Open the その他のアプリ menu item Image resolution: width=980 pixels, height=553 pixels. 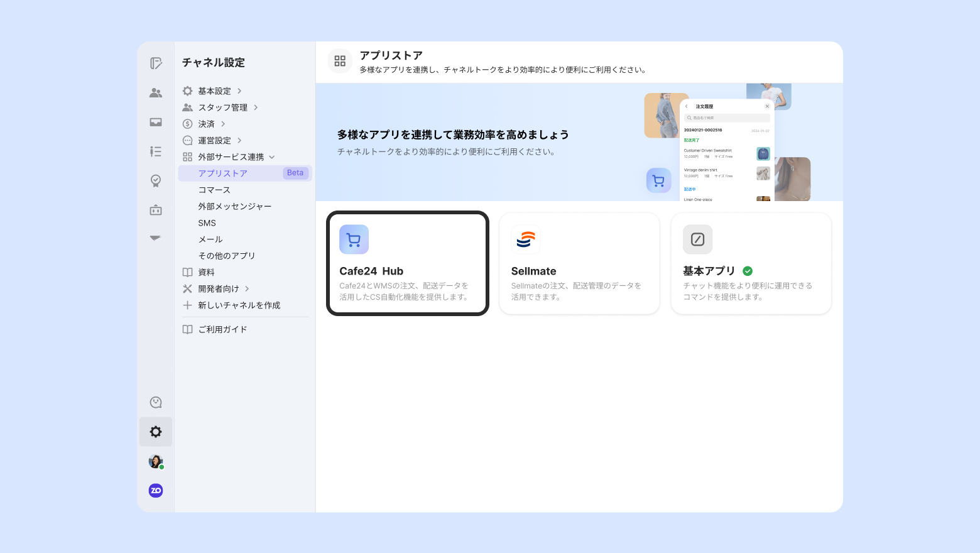pos(227,256)
